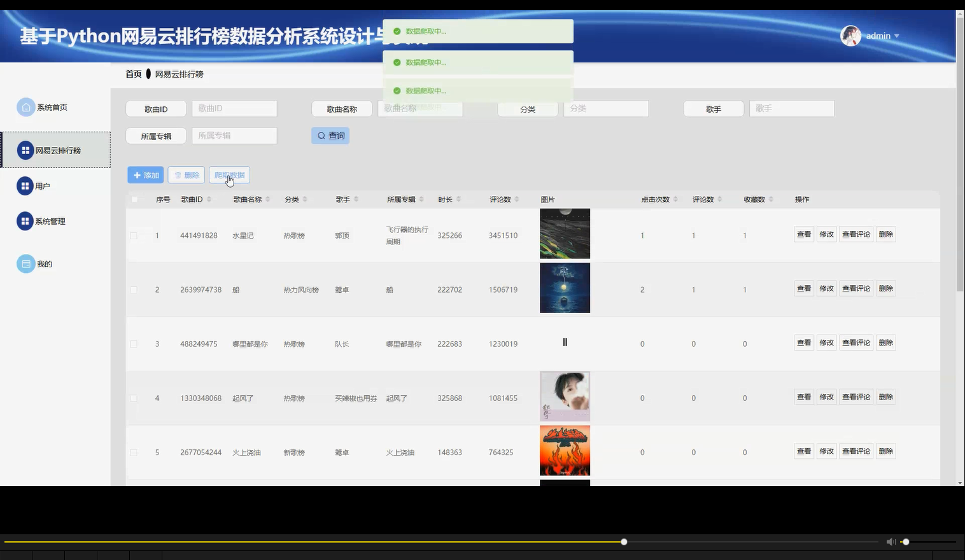
Task: Click the 用户 sidebar icon
Action: (x=25, y=186)
